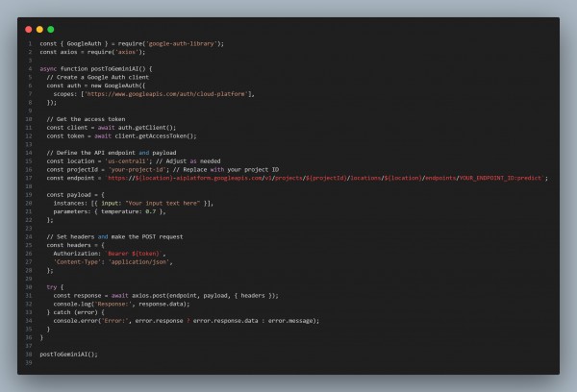Click the 'google-auth-library' string on line 1
This screenshot has width=577, height=392.
click(182, 44)
